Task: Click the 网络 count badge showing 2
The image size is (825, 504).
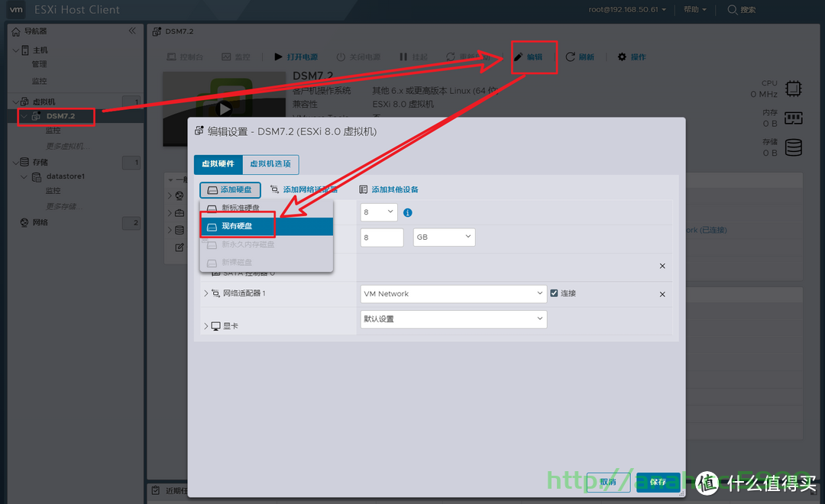Action: click(131, 223)
